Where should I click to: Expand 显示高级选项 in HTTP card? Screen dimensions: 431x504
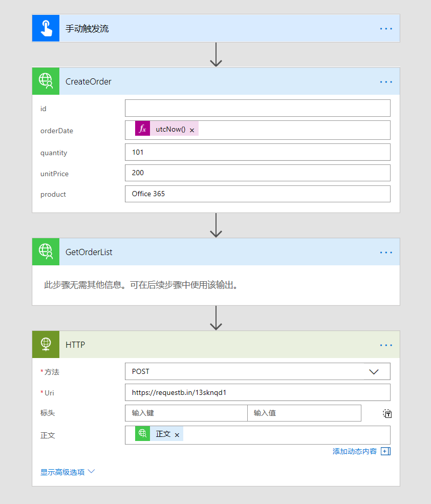tap(68, 472)
